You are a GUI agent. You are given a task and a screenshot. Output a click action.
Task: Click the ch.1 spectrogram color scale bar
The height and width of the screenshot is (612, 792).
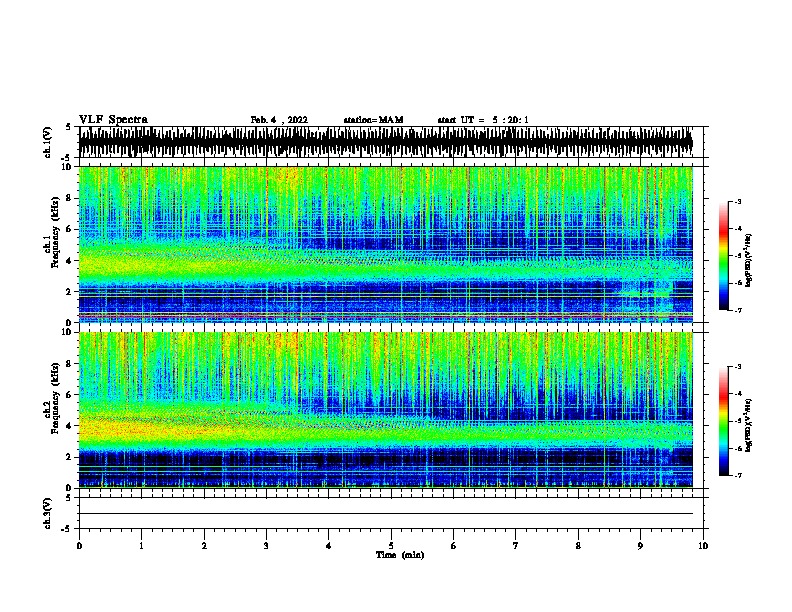(x=723, y=256)
